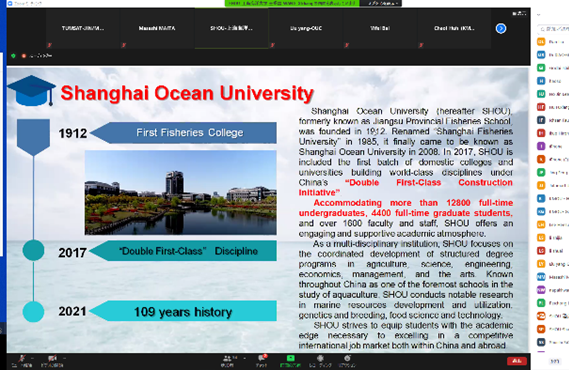Collapse the participants panel chevron
Image resolution: width=569 pixels, height=370 pixels.
[x=539, y=15]
